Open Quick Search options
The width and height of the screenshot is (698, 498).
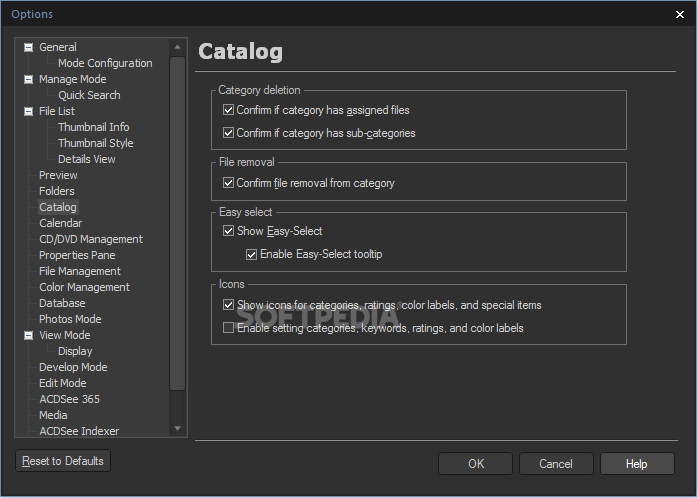(x=89, y=95)
